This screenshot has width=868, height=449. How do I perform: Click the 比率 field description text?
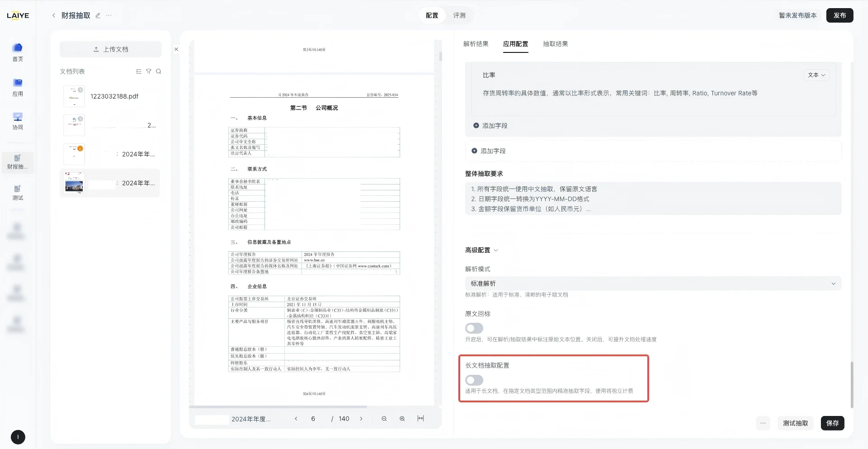620,93
